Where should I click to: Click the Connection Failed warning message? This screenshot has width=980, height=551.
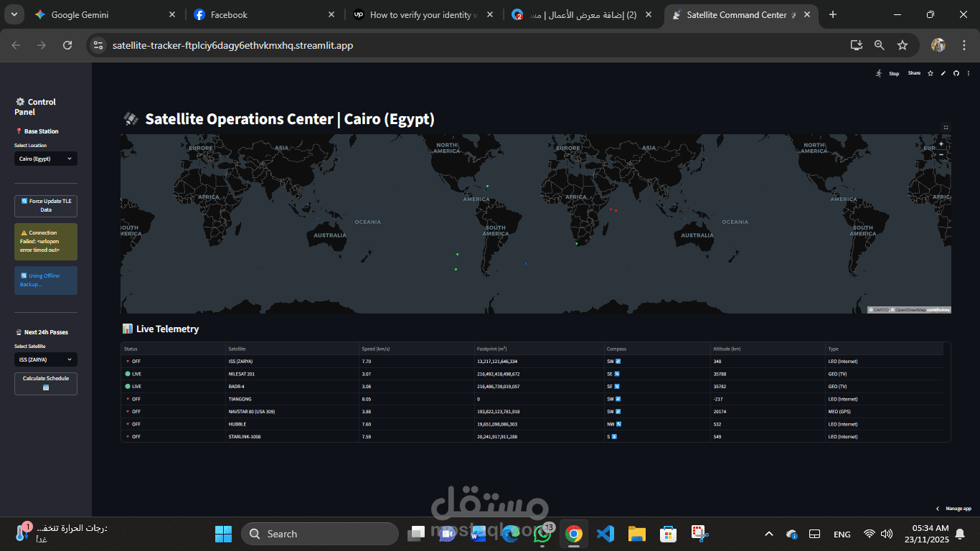click(x=46, y=242)
